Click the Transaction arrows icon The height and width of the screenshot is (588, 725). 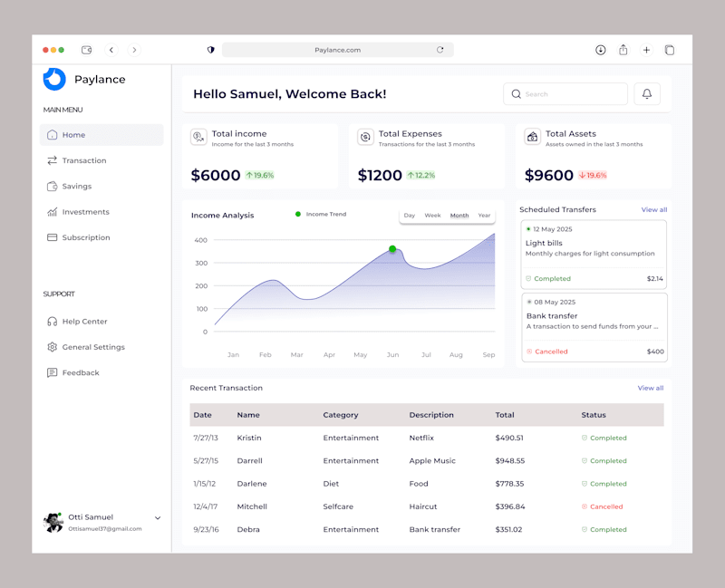pos(53,160)
